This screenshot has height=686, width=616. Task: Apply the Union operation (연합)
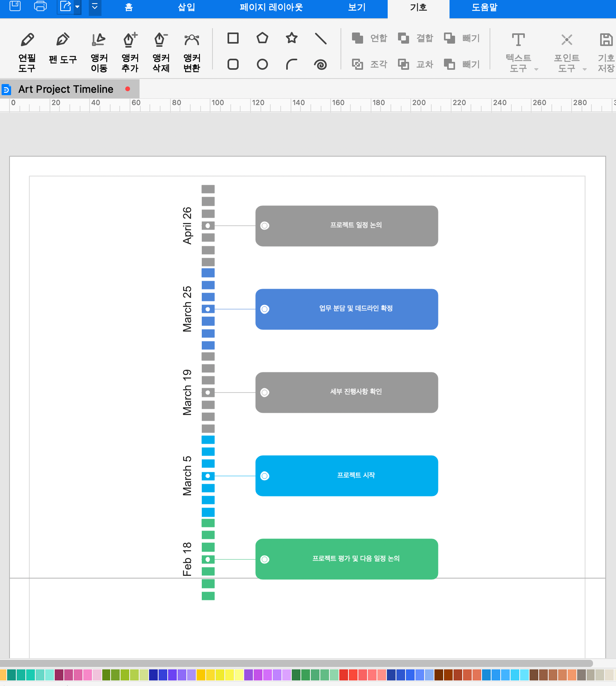(369, 38)
